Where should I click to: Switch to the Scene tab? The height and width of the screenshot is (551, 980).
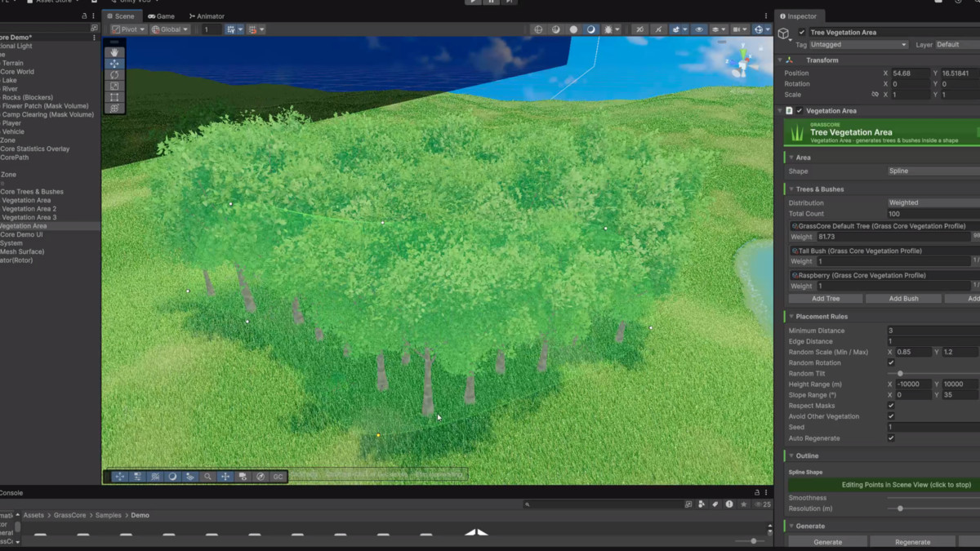121,16
